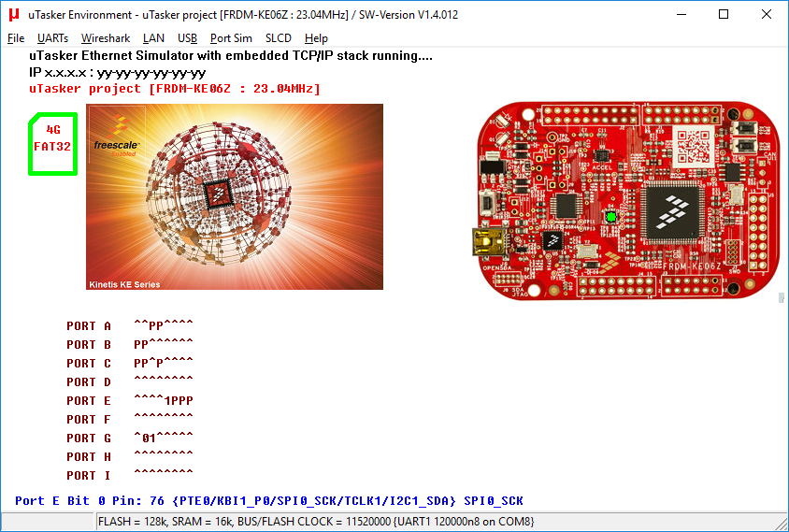The height and width of the screenshot is (532, 789).
Task: Click the PORT G pin states ^01^^^^^
Action: coord(164,438)
